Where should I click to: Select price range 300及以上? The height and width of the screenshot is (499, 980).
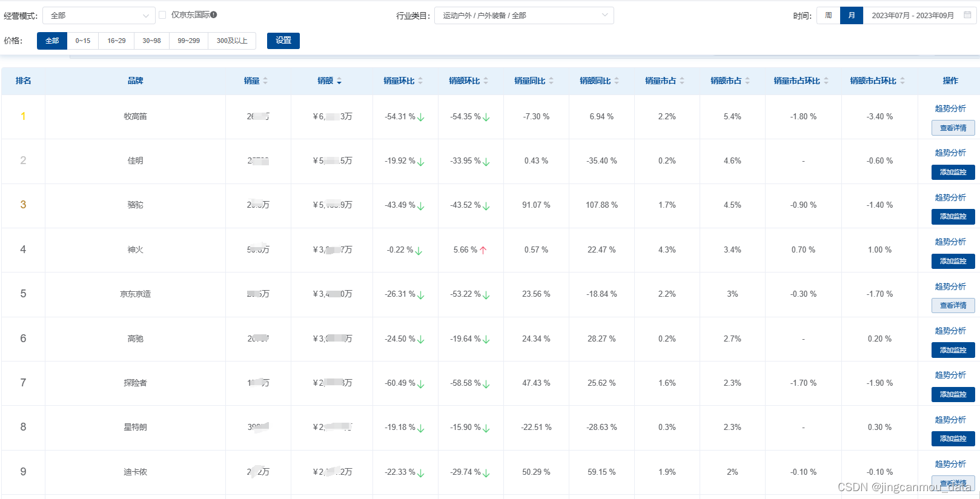(x=232, y=41)
